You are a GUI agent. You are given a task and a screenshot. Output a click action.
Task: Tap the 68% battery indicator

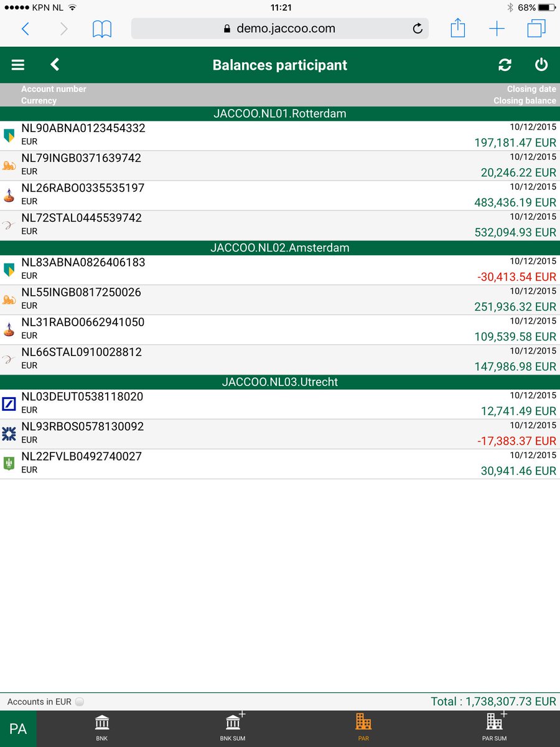pos(536,7)
